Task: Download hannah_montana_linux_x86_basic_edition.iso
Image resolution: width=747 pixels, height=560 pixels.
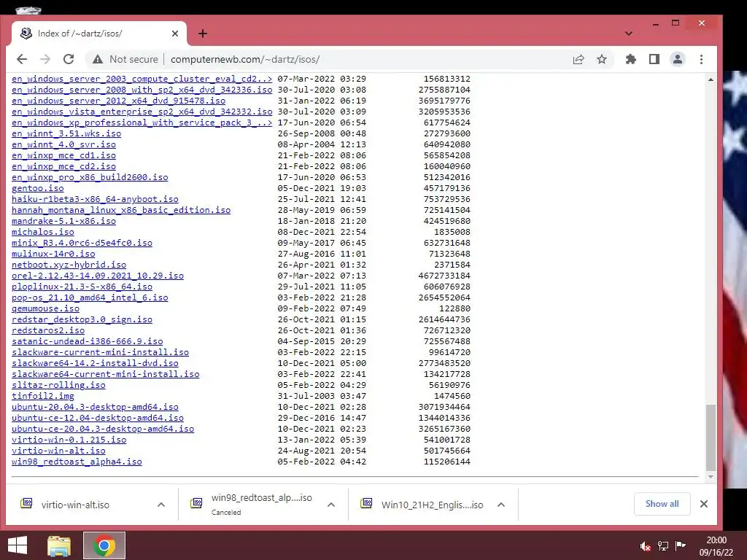Action: (x=121, y=210)
